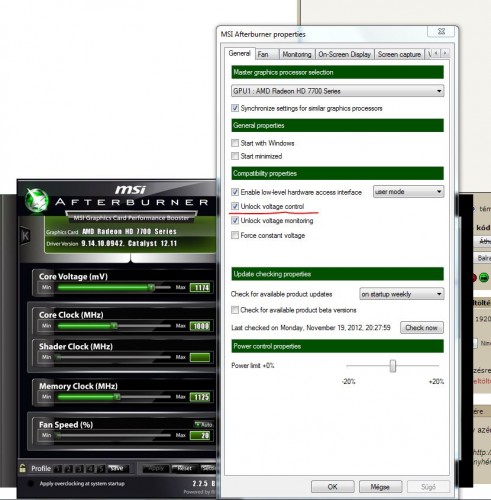Screen dimensions: 491x500
Task: Open the user mode dropdown
Action: pyautogui.click(x=408, y=192)
